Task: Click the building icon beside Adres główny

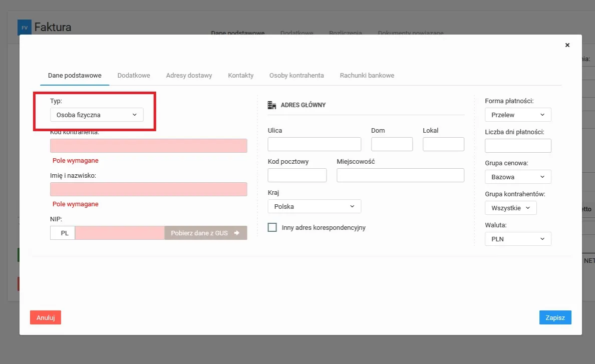Action: [272, 105]
